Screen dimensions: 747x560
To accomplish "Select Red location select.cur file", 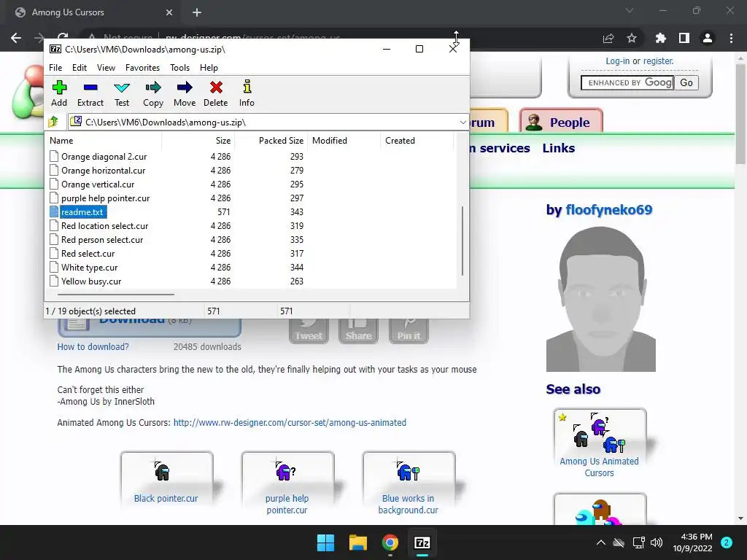I will 104,226.
